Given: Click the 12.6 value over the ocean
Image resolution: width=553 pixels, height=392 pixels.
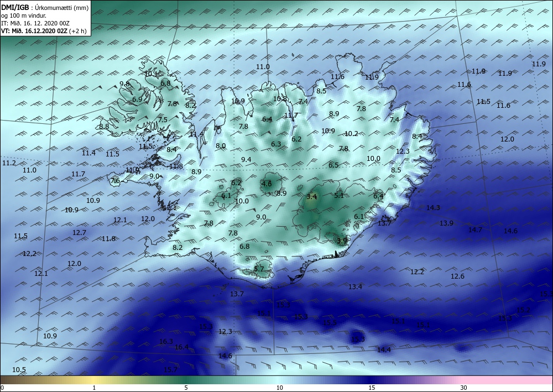Looking at the screenshot, I should tap(457, 276).
